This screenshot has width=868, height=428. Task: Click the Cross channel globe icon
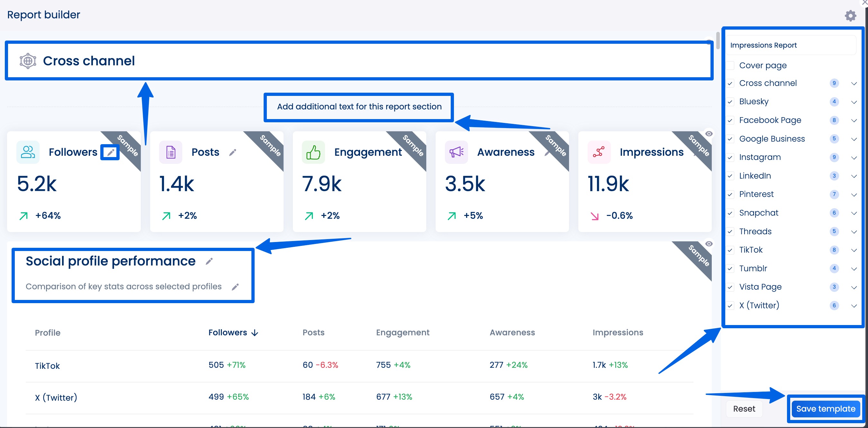[28, 61]
